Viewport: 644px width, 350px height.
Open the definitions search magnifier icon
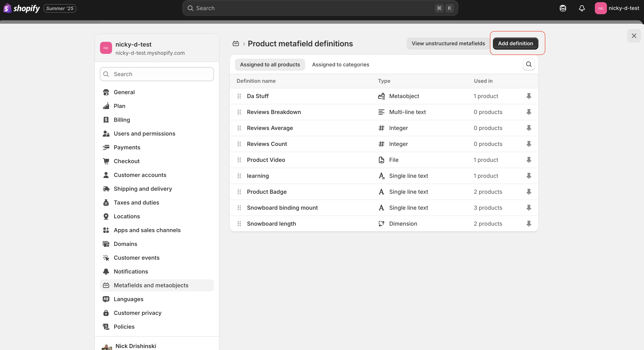click(529, 64)
